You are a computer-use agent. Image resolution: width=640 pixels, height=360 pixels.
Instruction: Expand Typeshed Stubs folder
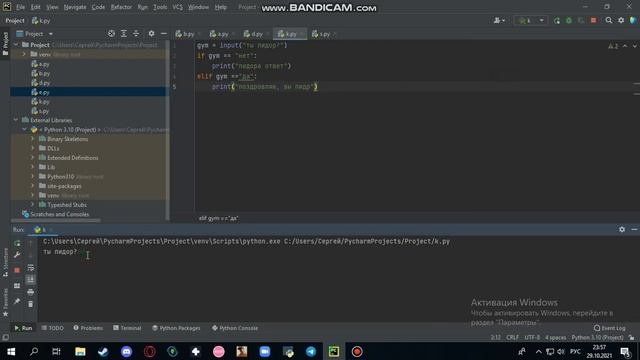click(33, 204)
